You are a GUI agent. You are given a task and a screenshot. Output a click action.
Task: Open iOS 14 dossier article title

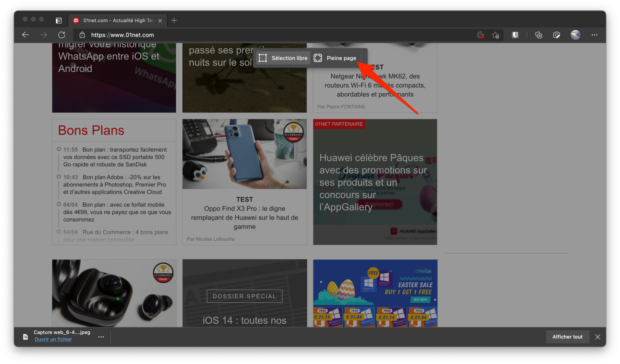click(x=244, y=320)
